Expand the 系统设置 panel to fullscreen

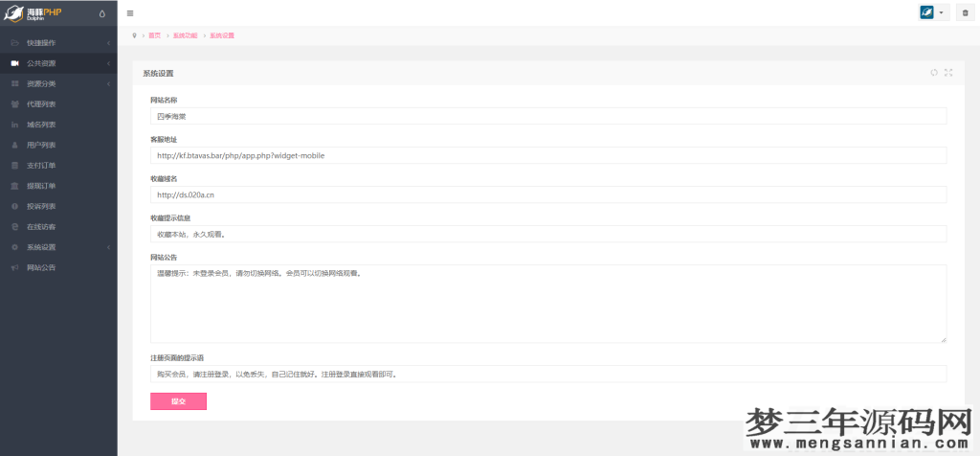[948, 73]
